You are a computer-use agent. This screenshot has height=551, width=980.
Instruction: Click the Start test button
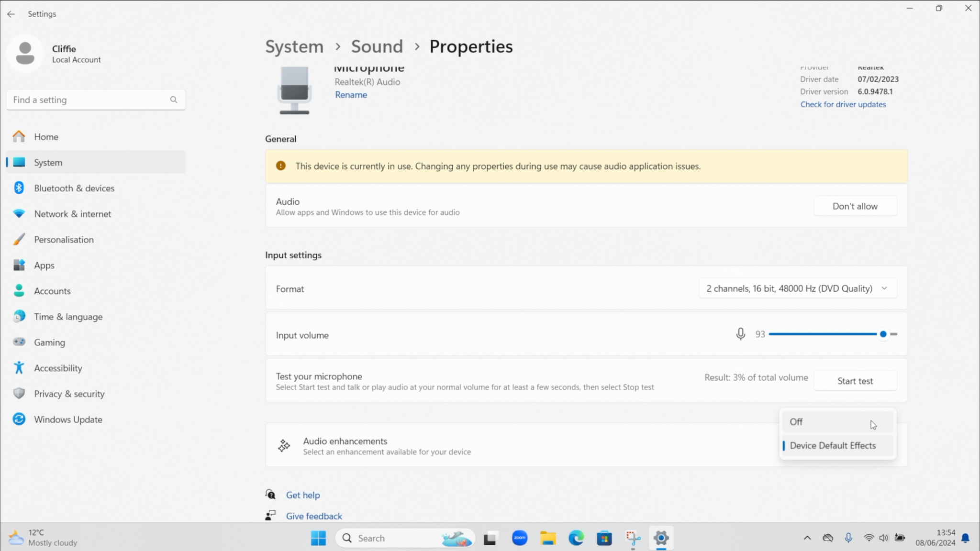855,380
